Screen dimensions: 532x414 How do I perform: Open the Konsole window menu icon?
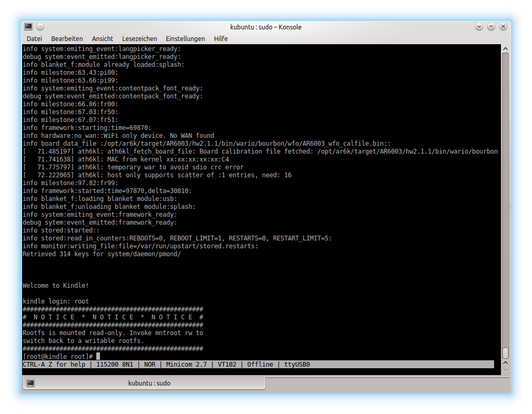pos(28,26)
